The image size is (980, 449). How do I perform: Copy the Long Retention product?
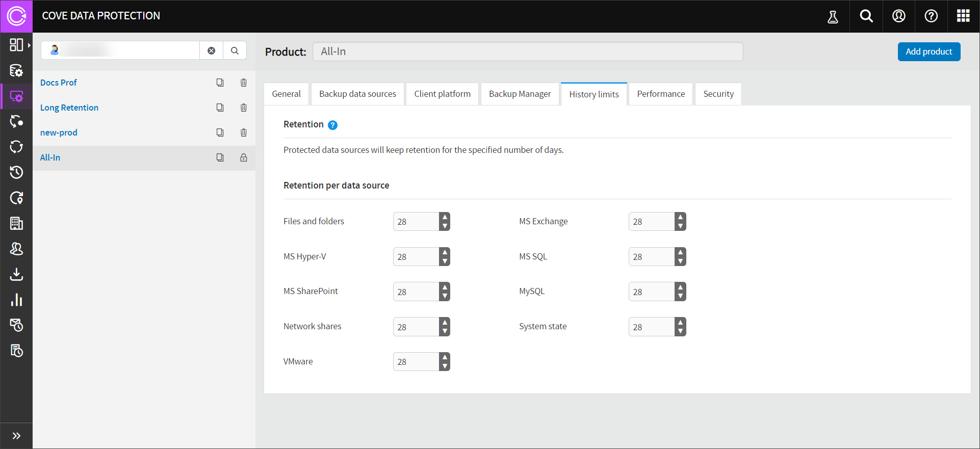click(220, 108)
